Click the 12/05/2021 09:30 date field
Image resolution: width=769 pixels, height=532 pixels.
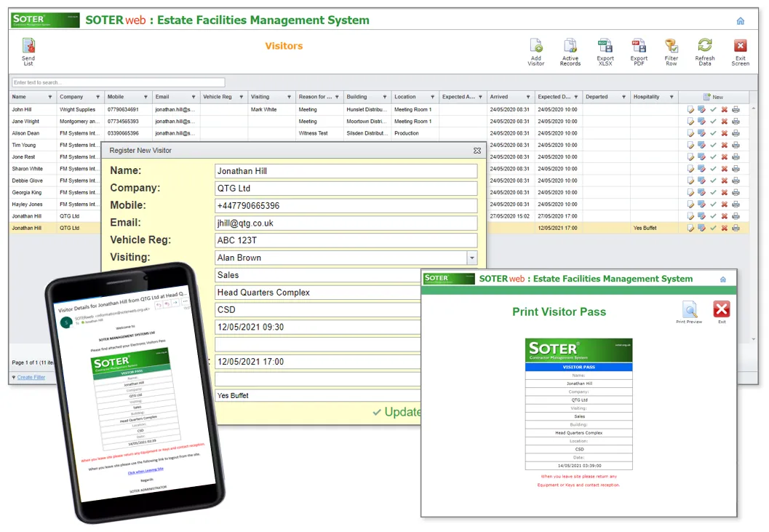(318, 327)
